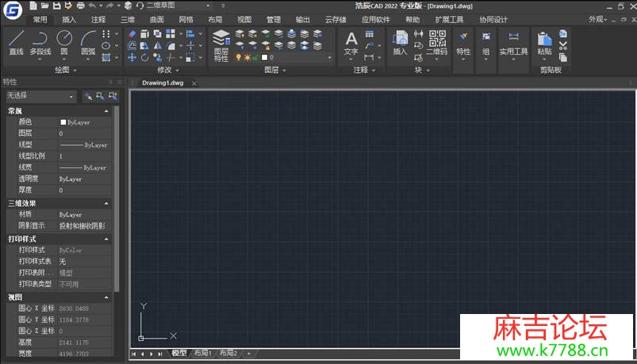Click the 协同设计 ribbon tab

coord(493,20)
